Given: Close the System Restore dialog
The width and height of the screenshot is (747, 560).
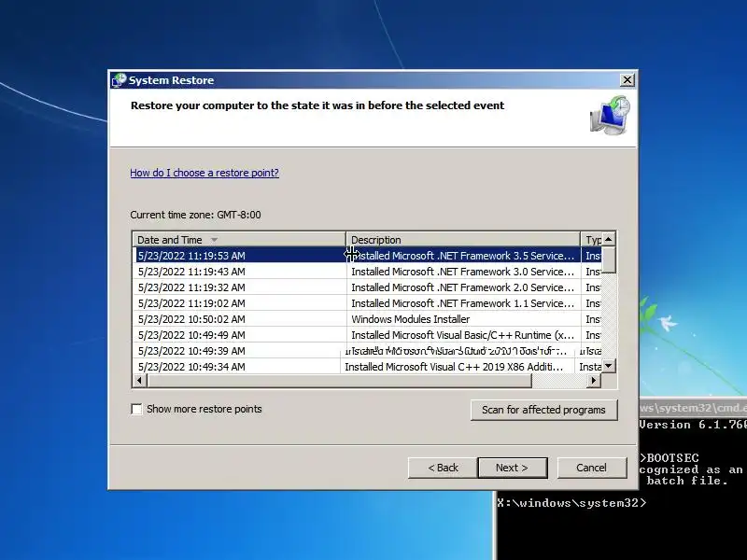Looking at the screenshot, I should pos(627,80).
